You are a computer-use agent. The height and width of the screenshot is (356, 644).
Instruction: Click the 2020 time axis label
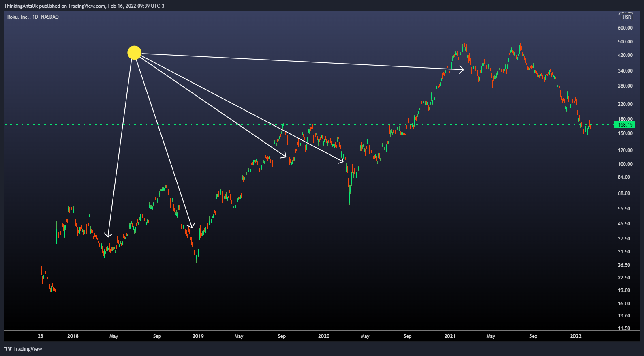[x=324, y=336]
